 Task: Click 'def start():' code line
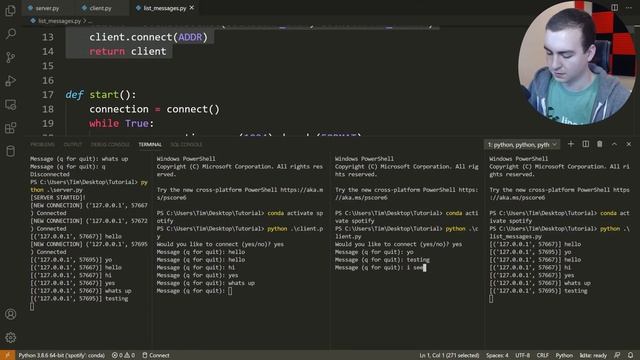coord(100,95)
